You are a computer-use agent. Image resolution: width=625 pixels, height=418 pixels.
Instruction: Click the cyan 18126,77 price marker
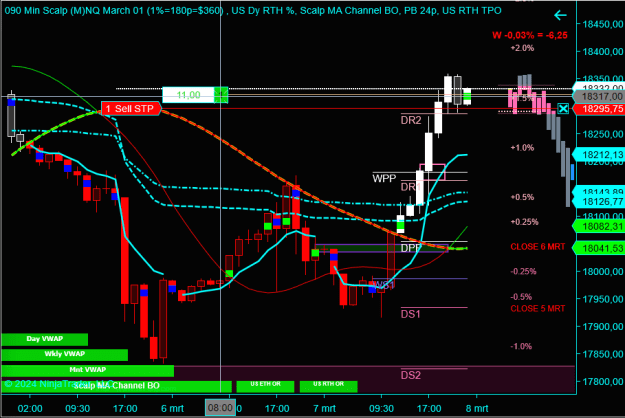click(599, 202)
